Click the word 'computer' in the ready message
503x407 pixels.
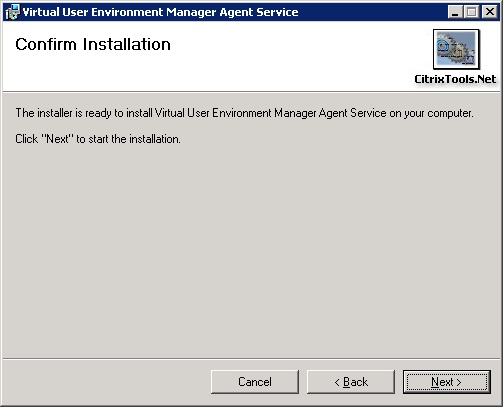(x=449, y=114)
